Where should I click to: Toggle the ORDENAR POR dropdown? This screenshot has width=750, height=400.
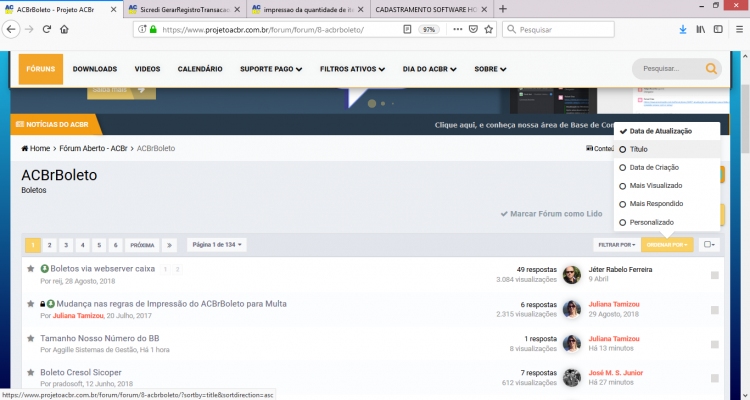point(667,245)
